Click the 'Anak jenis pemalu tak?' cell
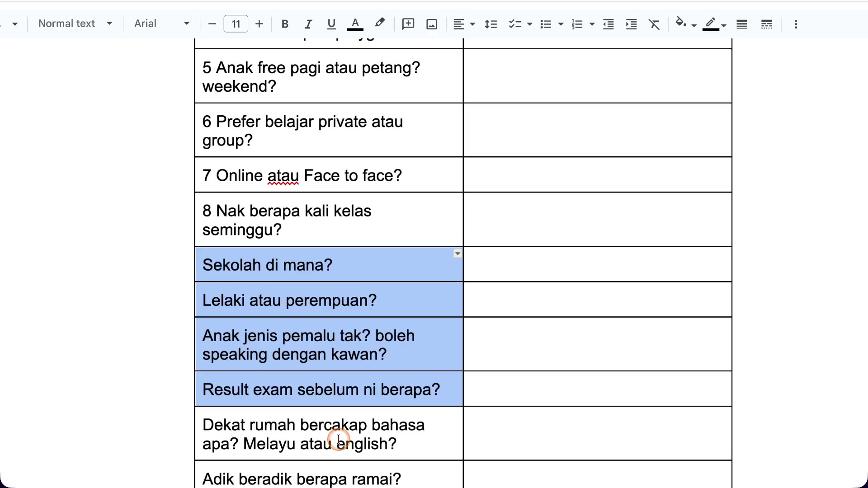868x488 pixels. click(329, 345)
